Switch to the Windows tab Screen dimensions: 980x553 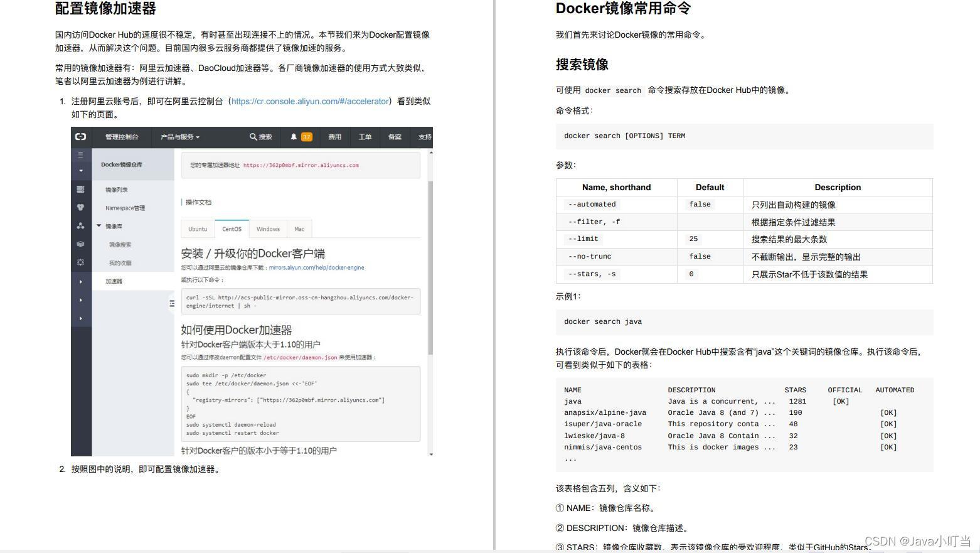(268, 229)
